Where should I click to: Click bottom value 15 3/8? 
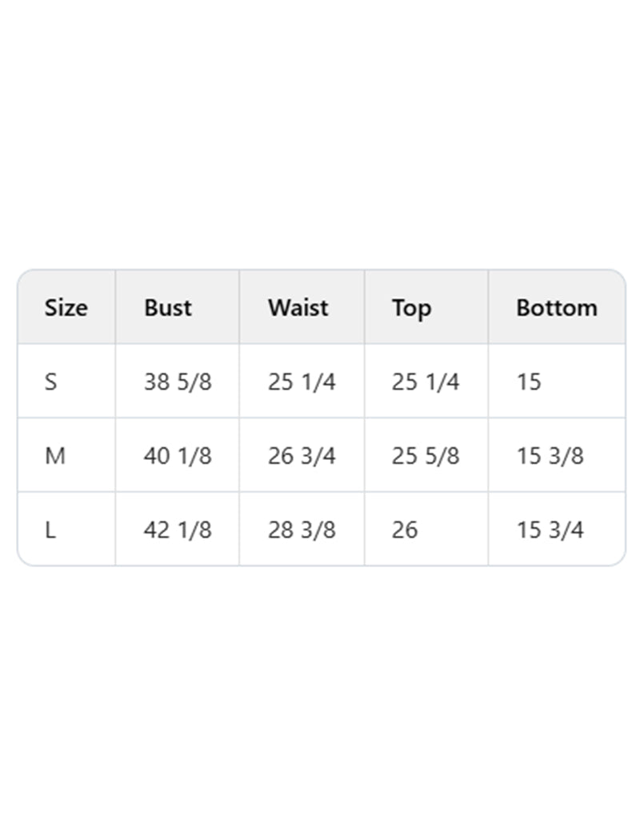coord(550,456)
